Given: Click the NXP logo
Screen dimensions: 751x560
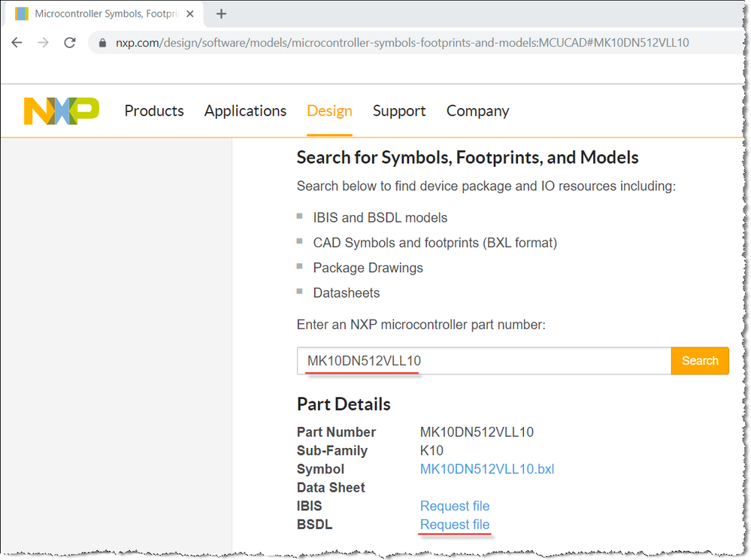Looking at the screenshot, I should pyautogui.click(x=62, y=110).
